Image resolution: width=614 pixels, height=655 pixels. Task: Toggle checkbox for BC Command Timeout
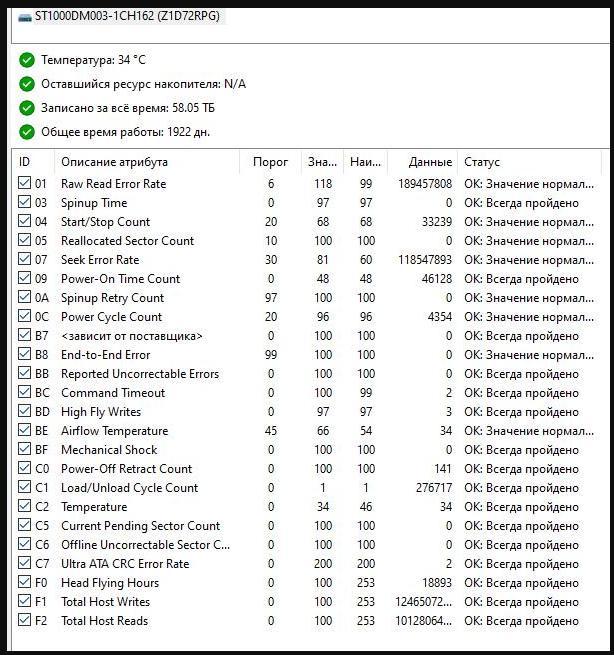click(24, 392)
